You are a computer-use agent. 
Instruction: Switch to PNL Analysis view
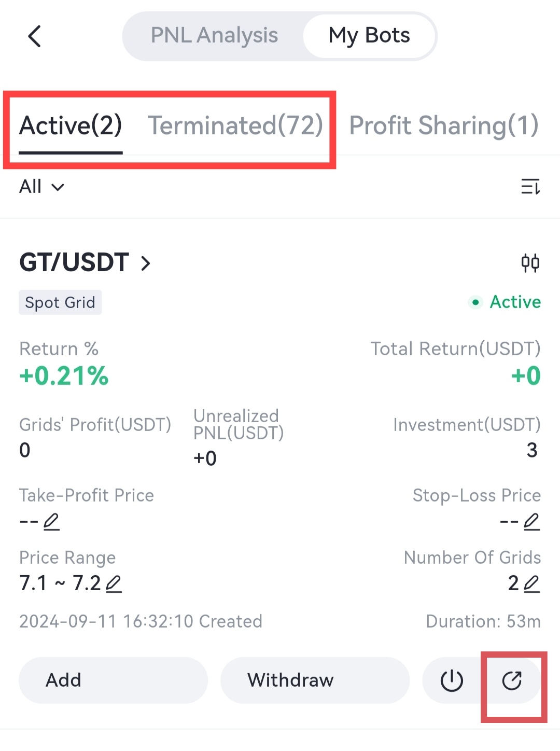214,36
